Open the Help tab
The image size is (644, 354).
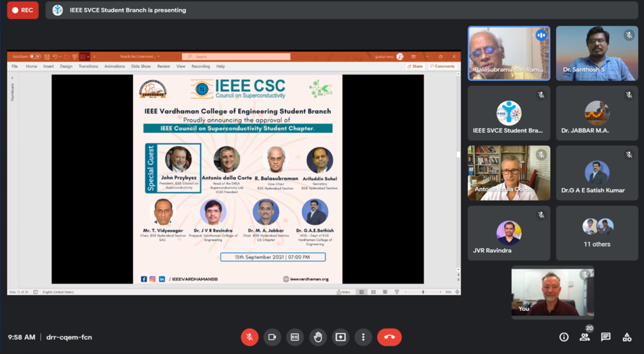(x=220, y=66)
